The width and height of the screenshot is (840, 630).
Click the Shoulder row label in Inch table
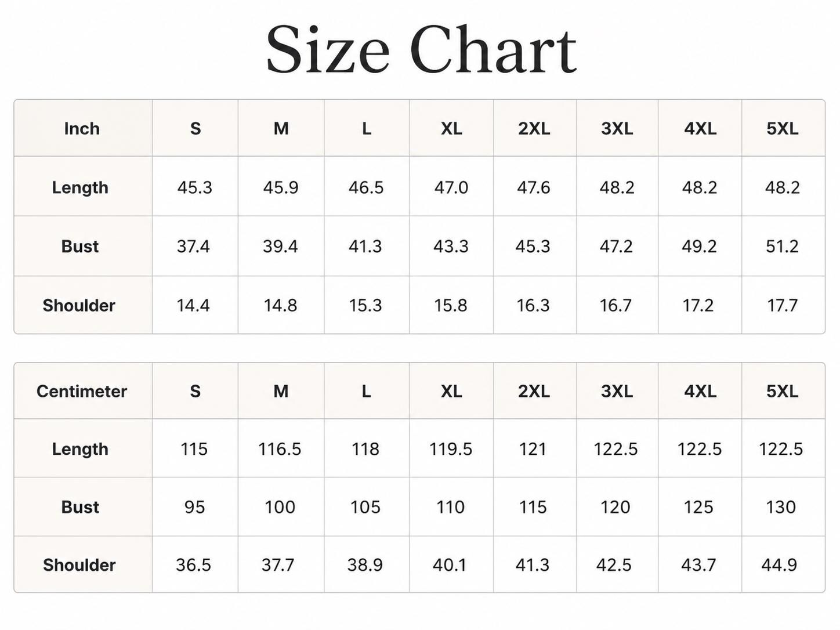tap(79, 305)
